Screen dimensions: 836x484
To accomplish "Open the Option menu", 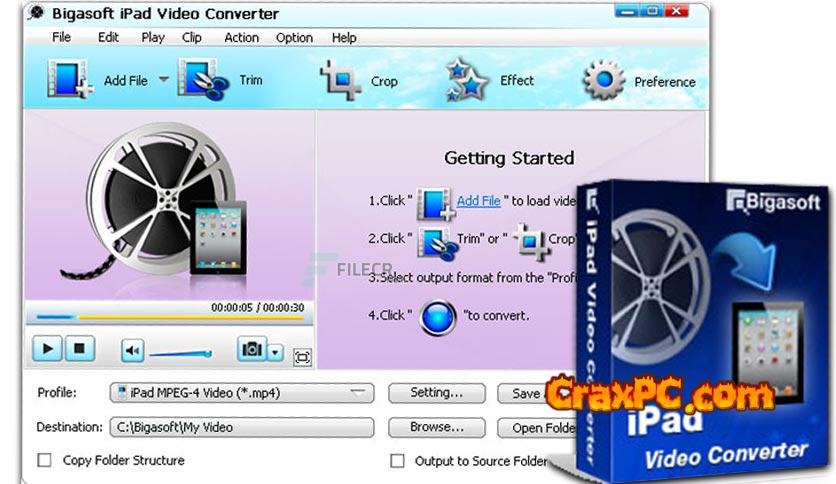I will pos(294,38).
